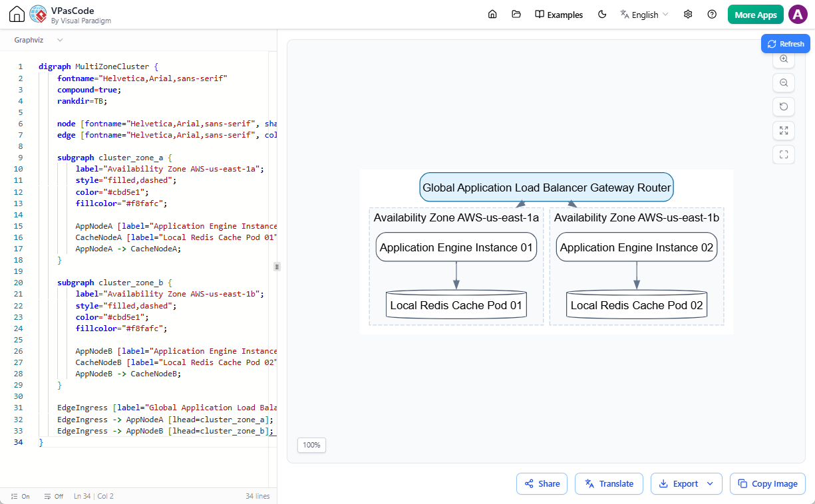Select the Application Engine Instance 01 node
Image resolution: width=815 pixels, height=504 pixels.
(456, 247)
